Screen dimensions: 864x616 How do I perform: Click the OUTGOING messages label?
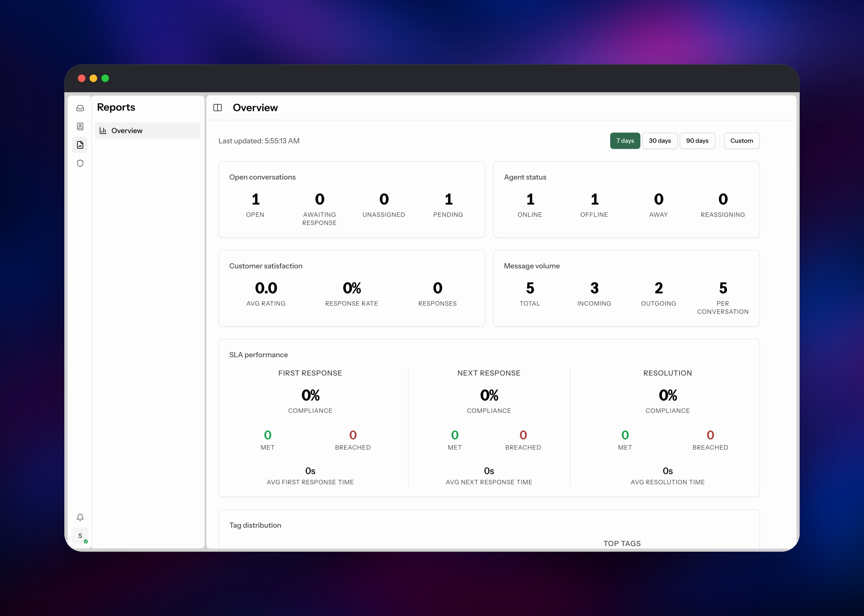[658, 303]
